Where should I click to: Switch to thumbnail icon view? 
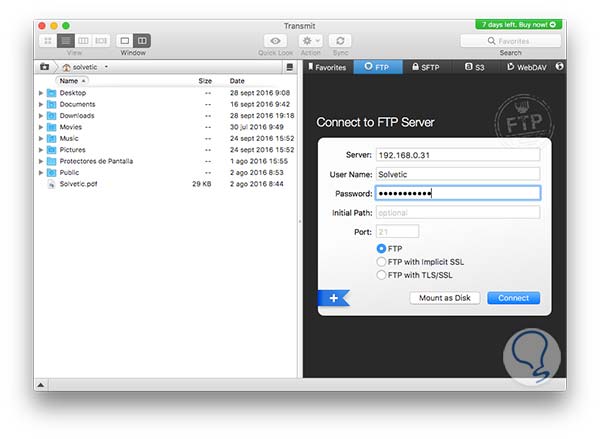pyautogui.click(x=48, y=41)
